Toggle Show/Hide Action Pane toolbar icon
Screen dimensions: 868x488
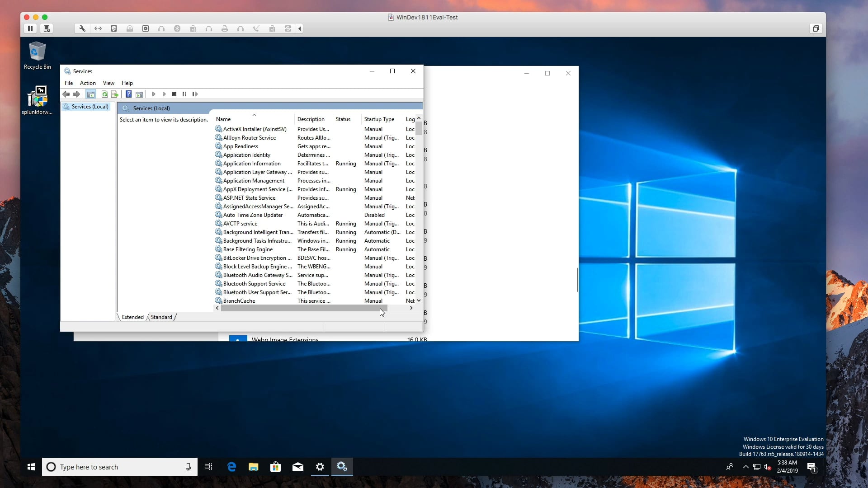pos(139,94)
